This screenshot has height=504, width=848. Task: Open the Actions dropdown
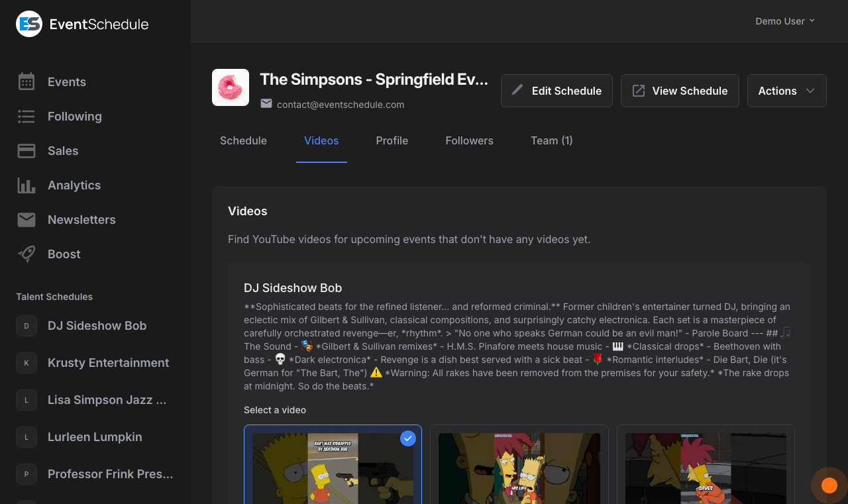pyautogui.click(x=786, y=90)
